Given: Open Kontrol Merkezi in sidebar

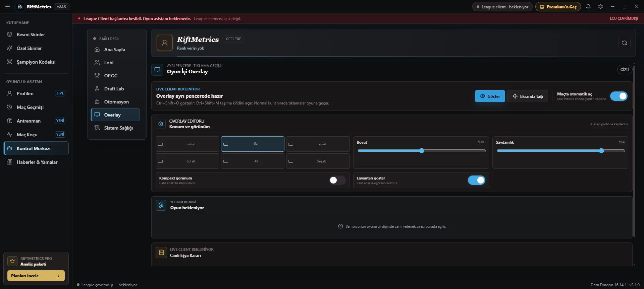Looking at the screenshot, I should tap(36, 148).
